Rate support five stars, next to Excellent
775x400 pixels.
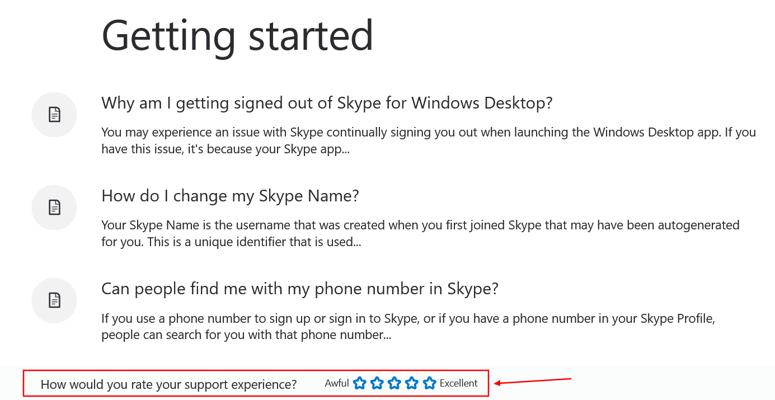tap(429, 383)
